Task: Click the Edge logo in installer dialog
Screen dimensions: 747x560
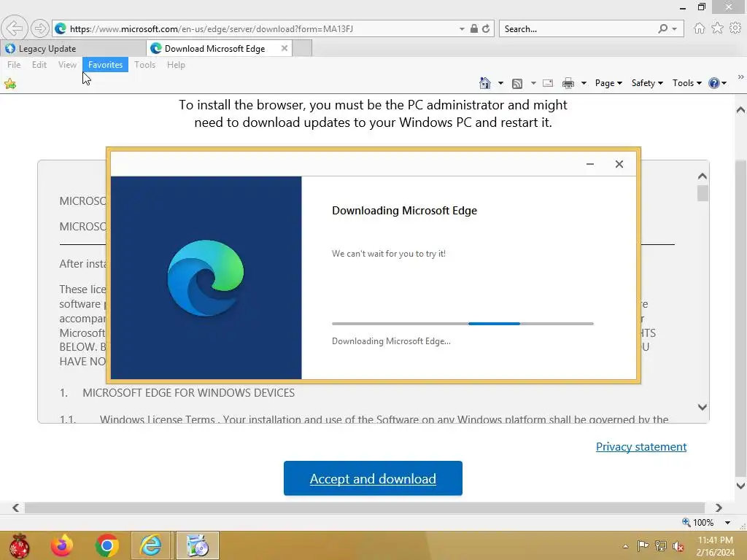Action: [205, 278]
